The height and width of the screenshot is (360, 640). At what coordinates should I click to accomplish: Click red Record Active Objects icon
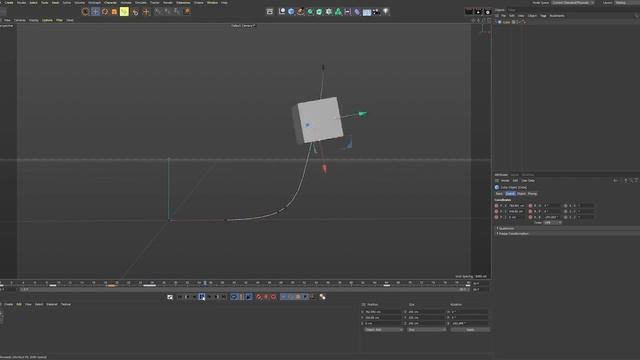[x=259, y=297]
